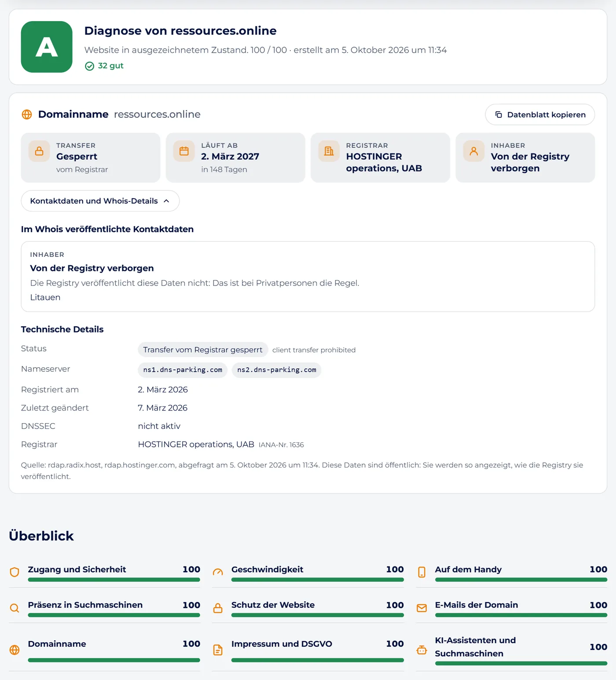Click the document icon for Impressum und DSGVO
616x680 pixels.
(218, 650)
